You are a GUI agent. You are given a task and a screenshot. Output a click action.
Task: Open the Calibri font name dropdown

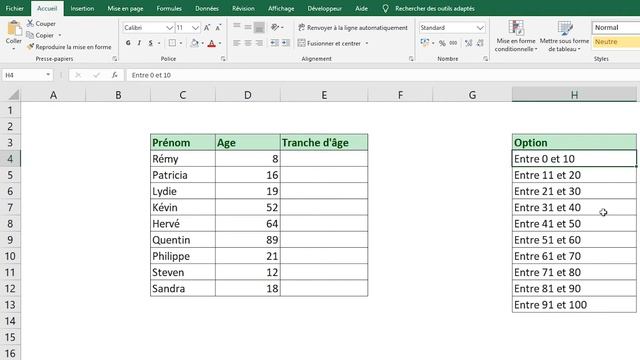click(x=169, y=28)
